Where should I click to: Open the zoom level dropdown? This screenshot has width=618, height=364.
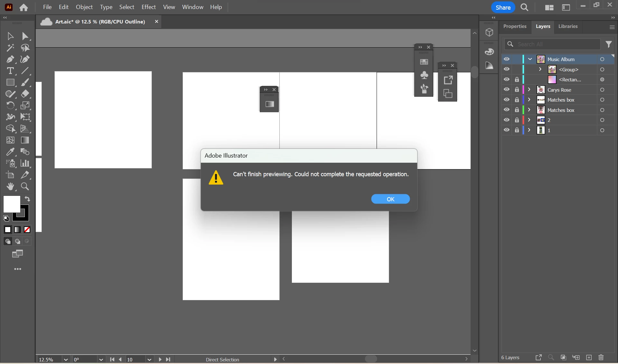[x=66, y=359]
